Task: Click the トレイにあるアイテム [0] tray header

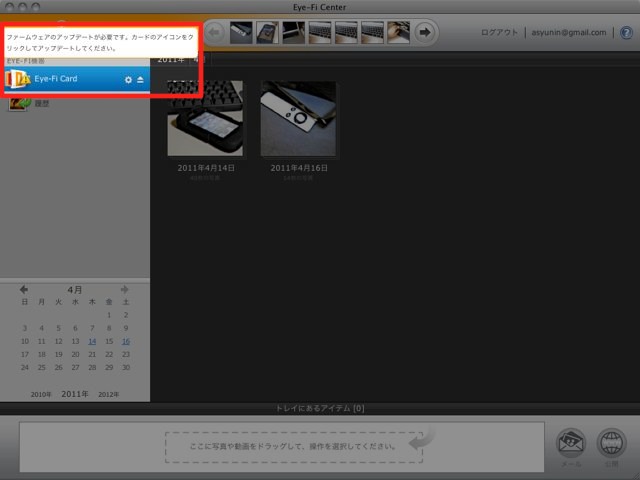Action: (320, 408)
